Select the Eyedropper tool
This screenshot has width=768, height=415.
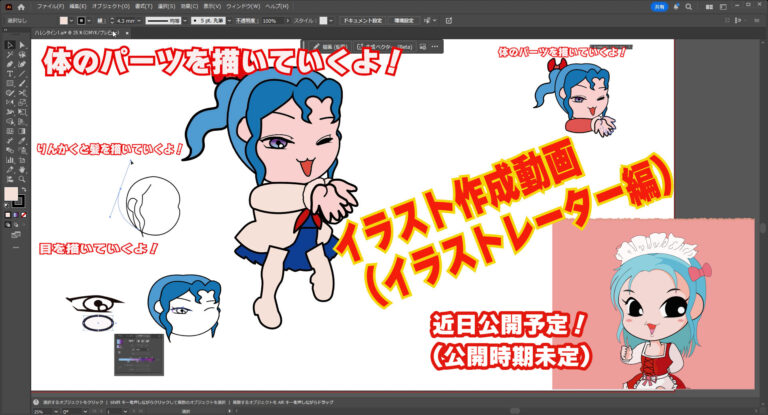22,141
